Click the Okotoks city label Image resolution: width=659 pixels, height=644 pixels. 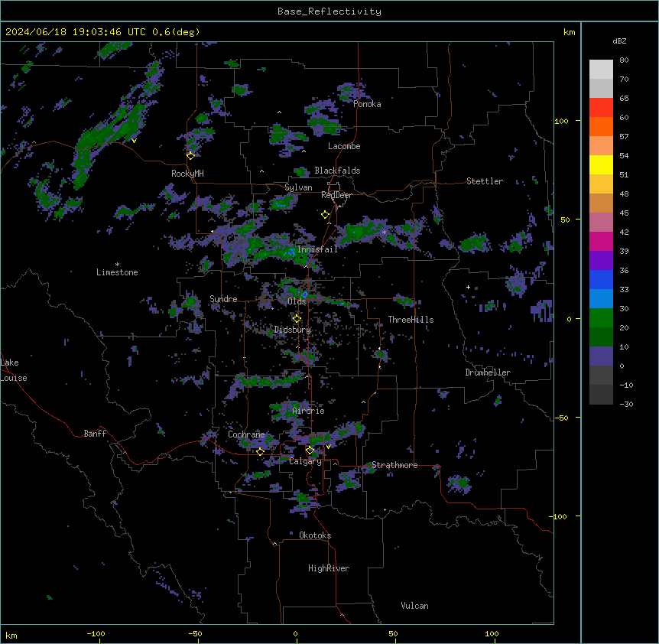[315, 535]
